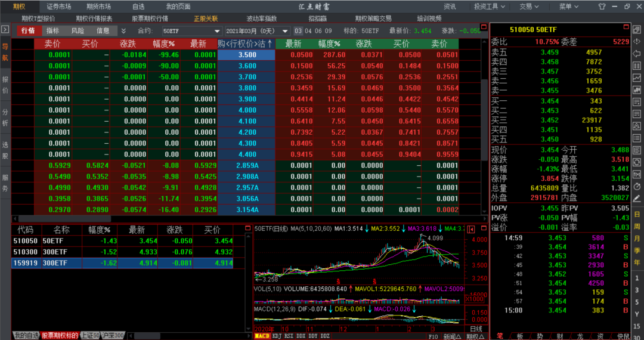
Task: Select the KDJ indicator
Action: [277, 336]
